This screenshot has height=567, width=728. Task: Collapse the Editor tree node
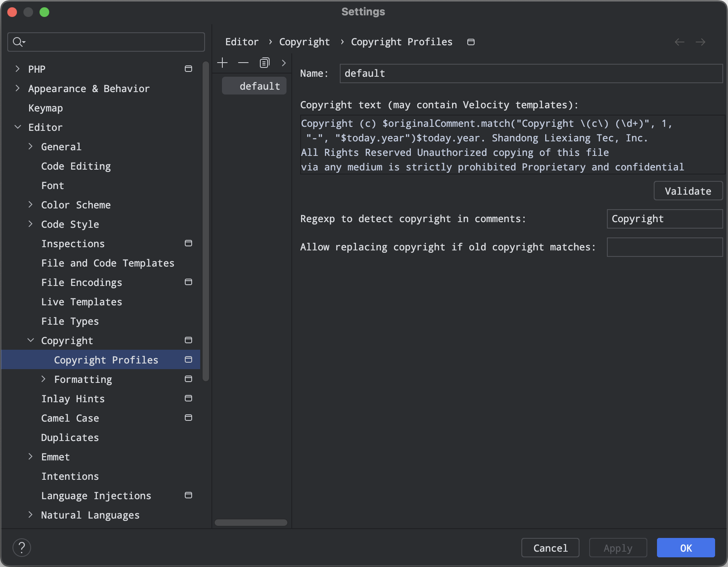18,127
